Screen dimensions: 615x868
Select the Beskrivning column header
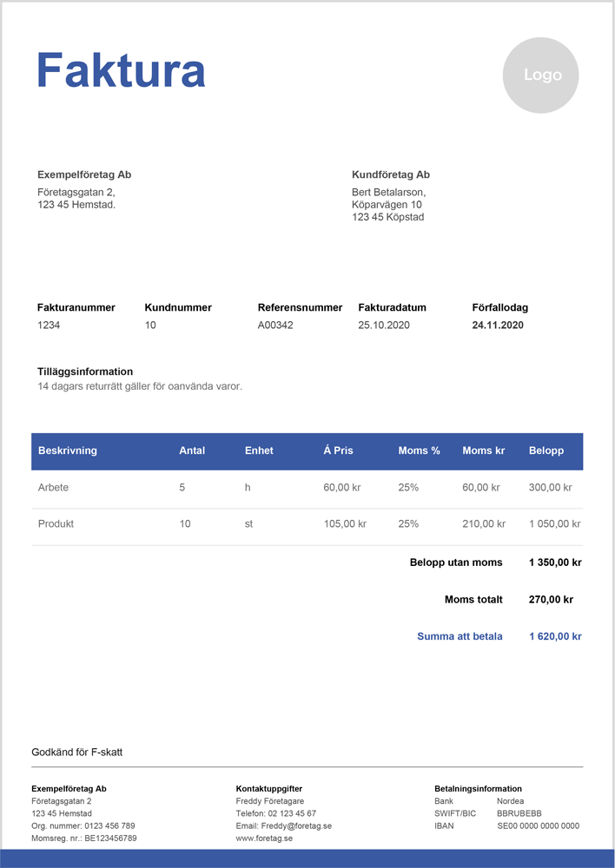68,450
